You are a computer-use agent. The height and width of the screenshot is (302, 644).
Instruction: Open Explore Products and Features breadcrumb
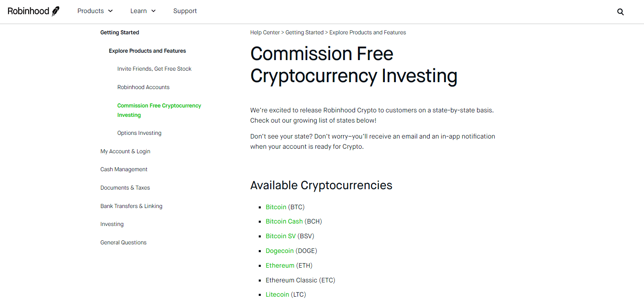coord(367,32)
